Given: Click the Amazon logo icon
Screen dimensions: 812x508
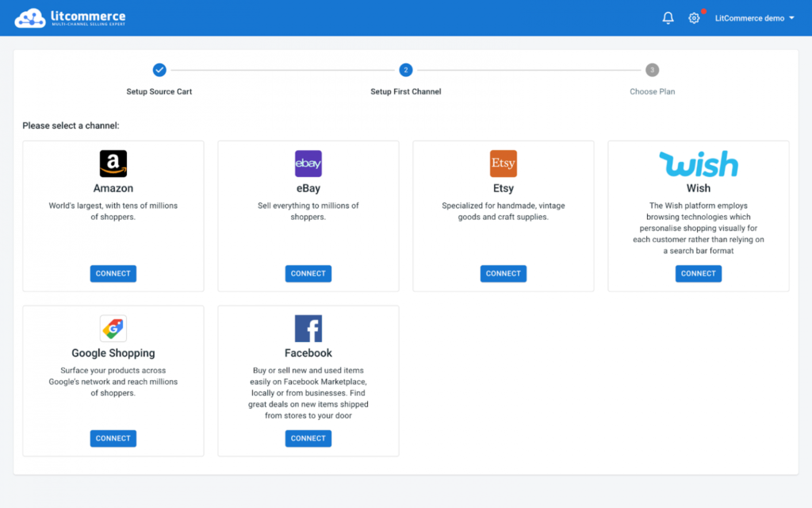Looking at the screenshot, I should [113, 164].
